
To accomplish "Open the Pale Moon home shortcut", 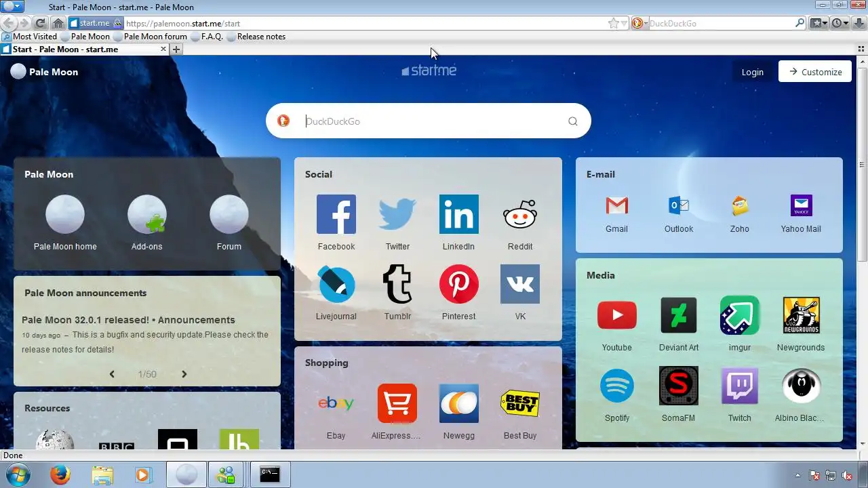I will [65, 214].
